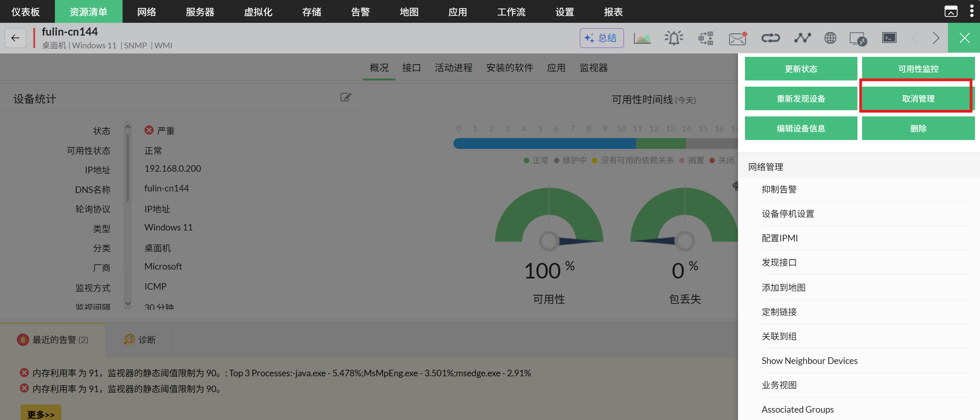Image resolution: width=980 pixels, height=420 pixels.
Task: Open 资源清单 in top navigation
Action: pyautogui.click(x=89, y=12)
